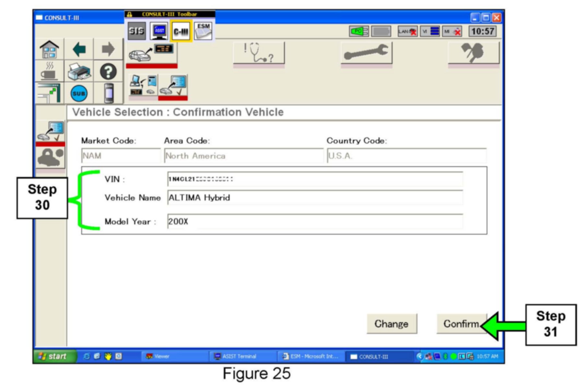Open the Diagnosis stethoscope tab

(x=258, y=53)
